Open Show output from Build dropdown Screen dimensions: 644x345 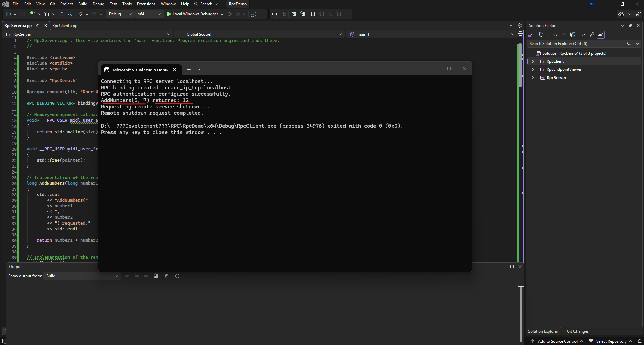click(82, 276)
